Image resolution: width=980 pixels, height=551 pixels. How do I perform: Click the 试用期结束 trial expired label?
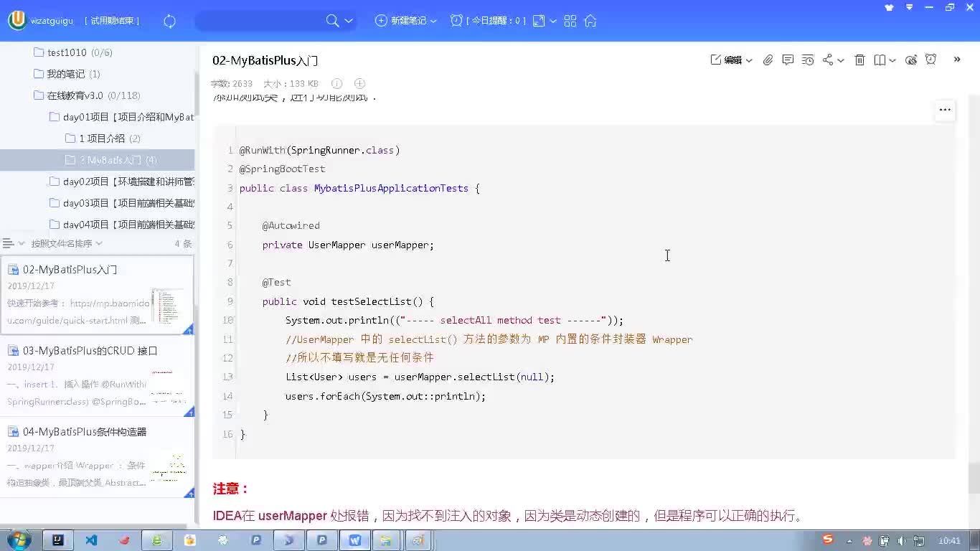click(112, 21)
